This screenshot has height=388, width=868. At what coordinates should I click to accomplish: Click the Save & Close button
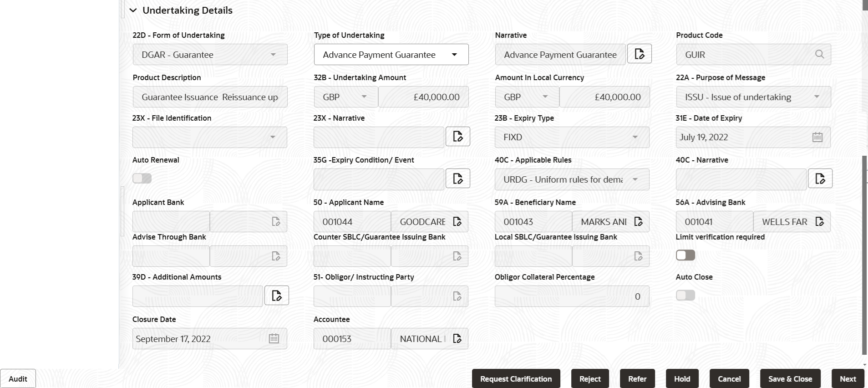(x=790, y=379)
